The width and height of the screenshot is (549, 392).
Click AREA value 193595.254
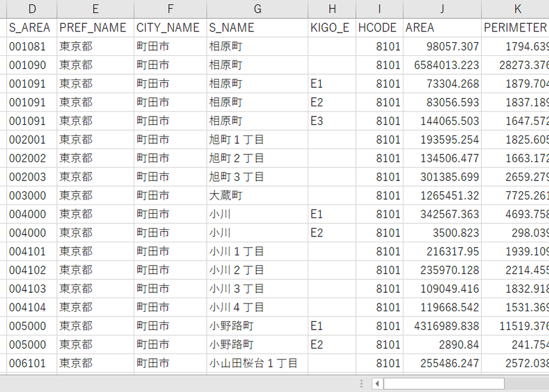[x=442, y=140]
